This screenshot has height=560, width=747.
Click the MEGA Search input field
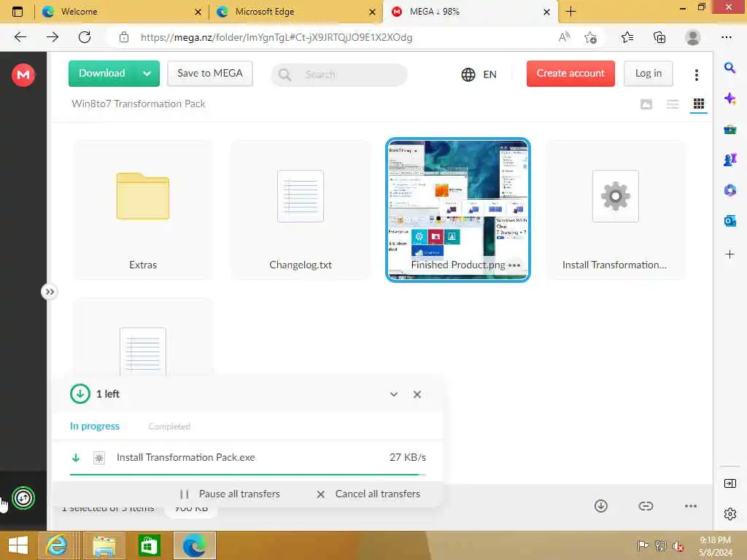click(339, 75)
